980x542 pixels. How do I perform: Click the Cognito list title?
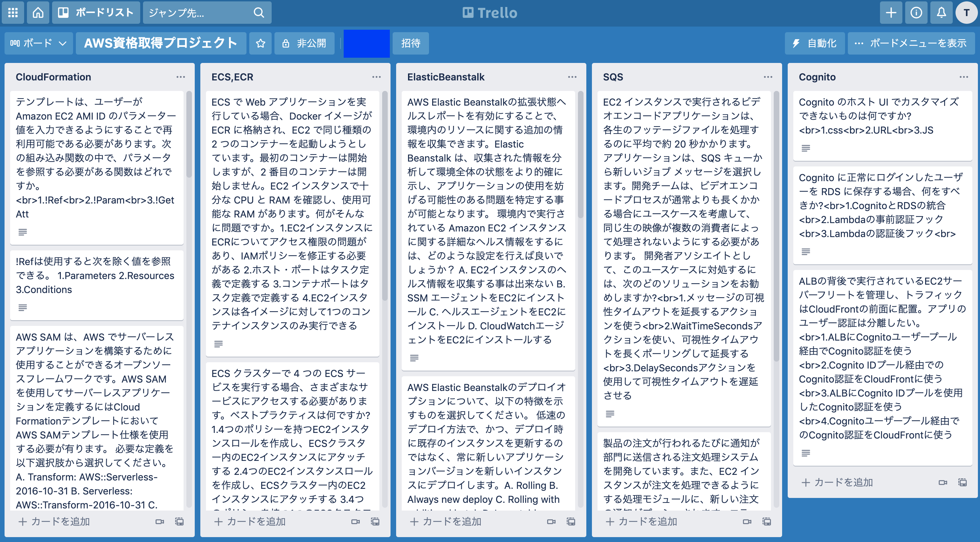click(x=817, y=77)
